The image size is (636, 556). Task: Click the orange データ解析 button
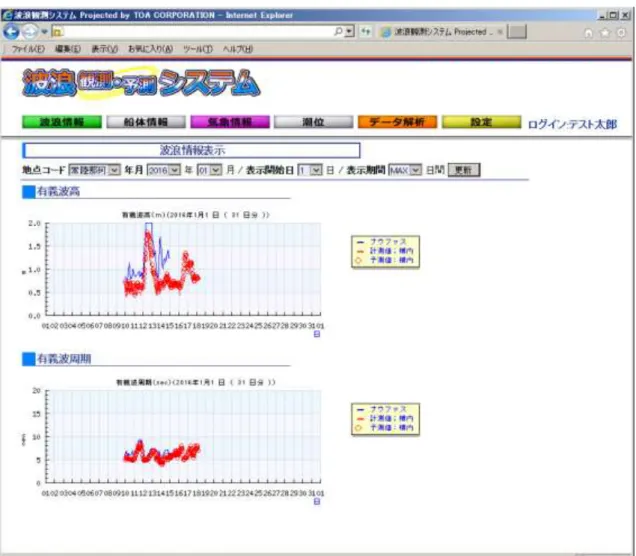pyautogui.click(x=397, y=122)
